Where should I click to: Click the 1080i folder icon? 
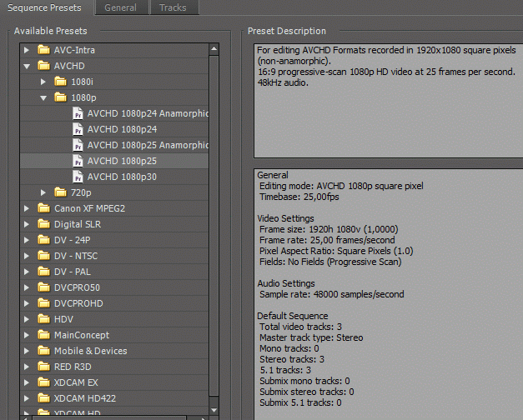coord(60,82)
